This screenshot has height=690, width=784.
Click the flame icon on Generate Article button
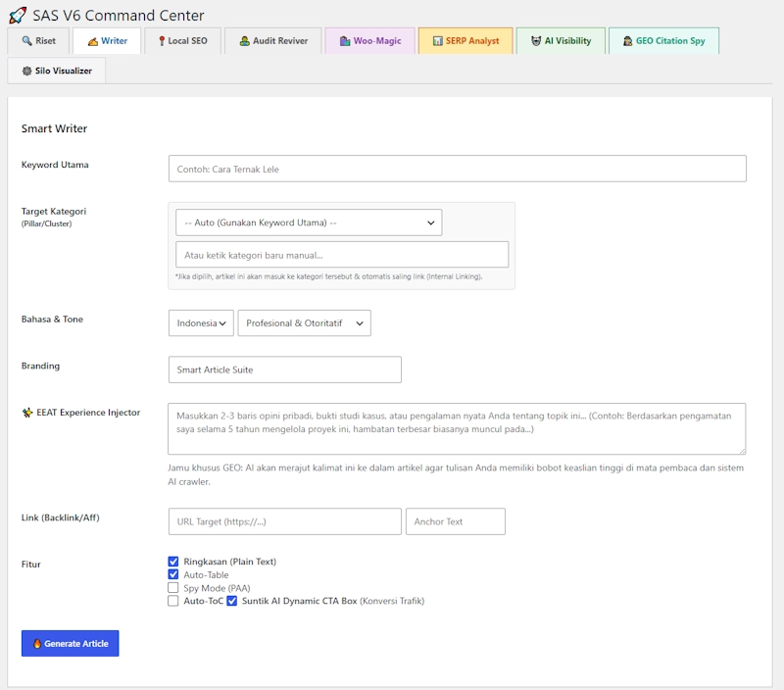37,644
